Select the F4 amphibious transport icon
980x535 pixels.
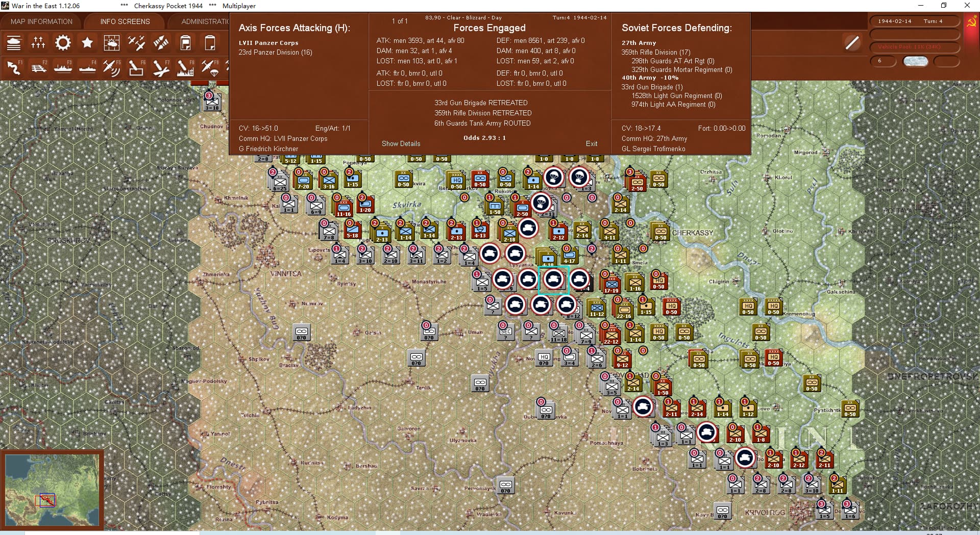coord(87,68)
